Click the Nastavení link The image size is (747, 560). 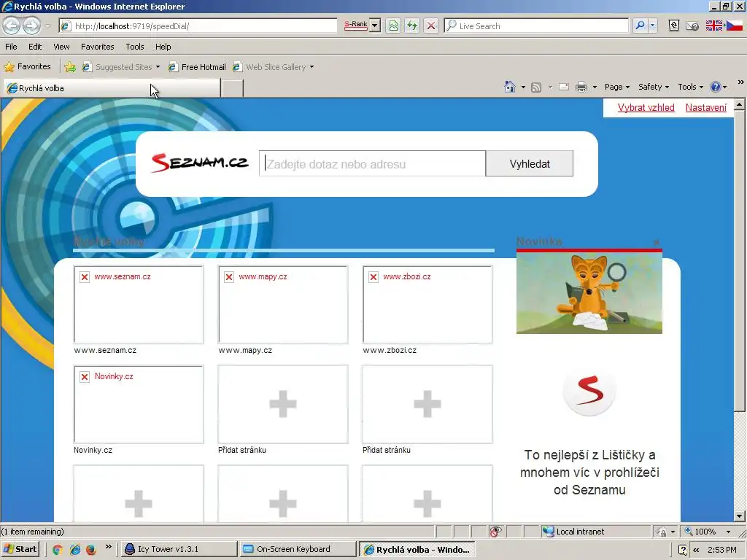click(x=706, y=108)
